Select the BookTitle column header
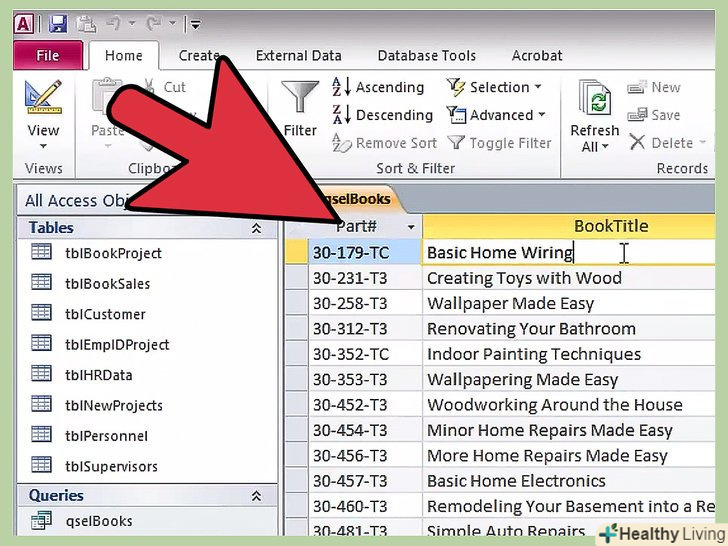 click(x=569, y=226)
